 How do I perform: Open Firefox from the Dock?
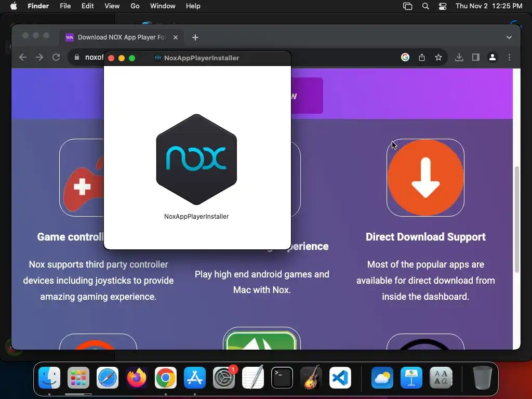click(137, 378)
